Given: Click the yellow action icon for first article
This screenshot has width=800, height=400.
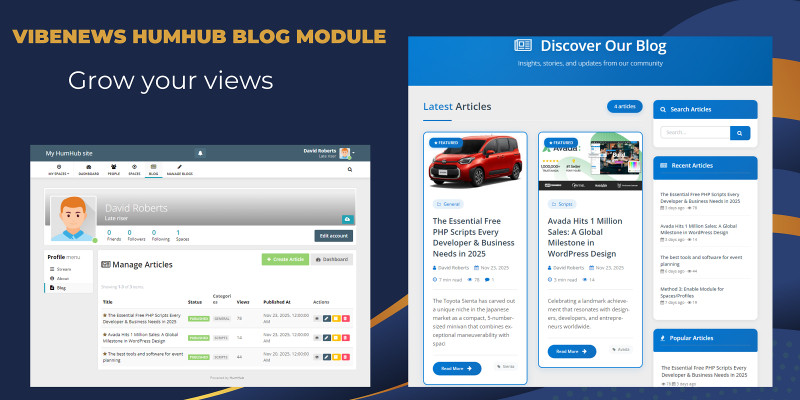Looking at the screenshot, I should pos(336,318).
